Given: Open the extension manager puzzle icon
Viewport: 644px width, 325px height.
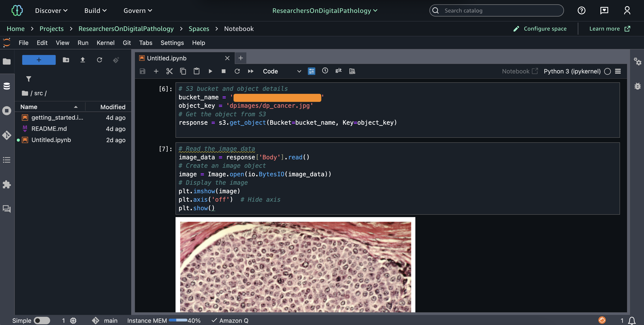Looking at the screenshot, I should point(7,184).
